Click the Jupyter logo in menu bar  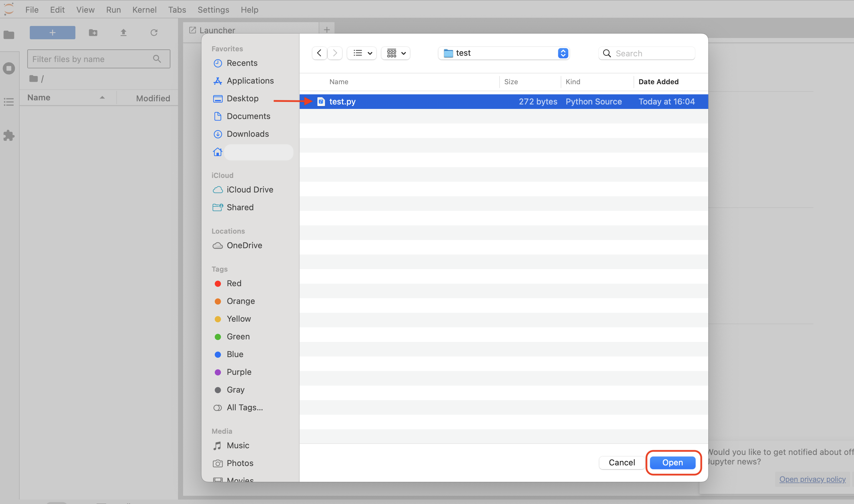click(x=9, y=9)
